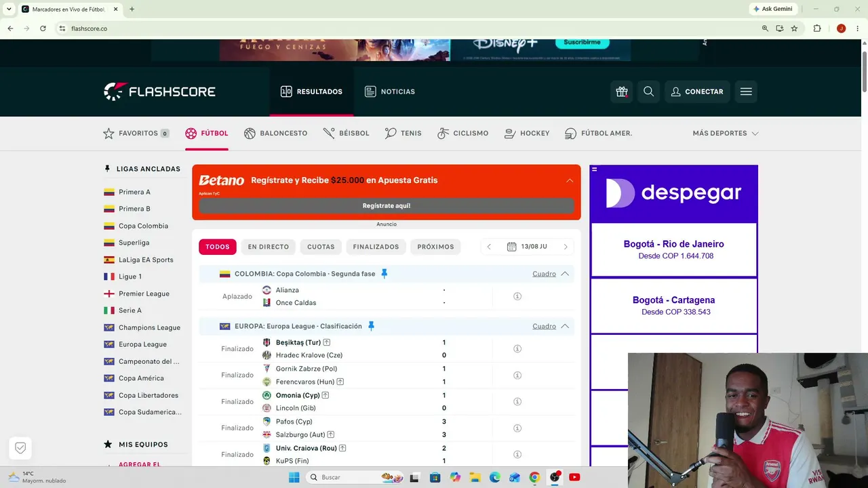Click the Conectar login button

(697, 91)
